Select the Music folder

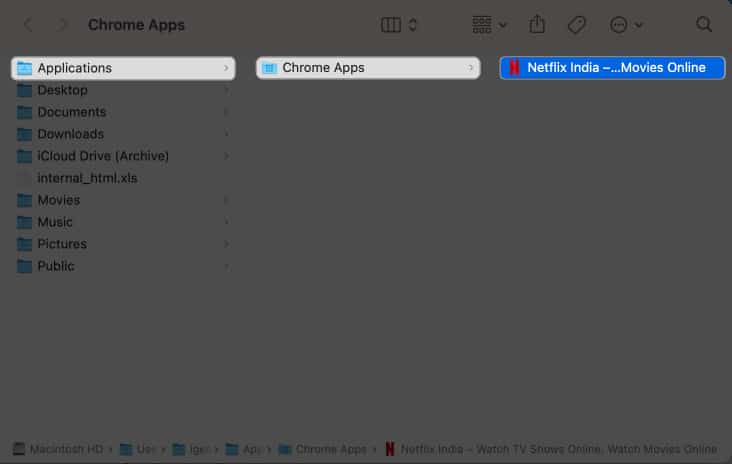(x=55, y=222)
